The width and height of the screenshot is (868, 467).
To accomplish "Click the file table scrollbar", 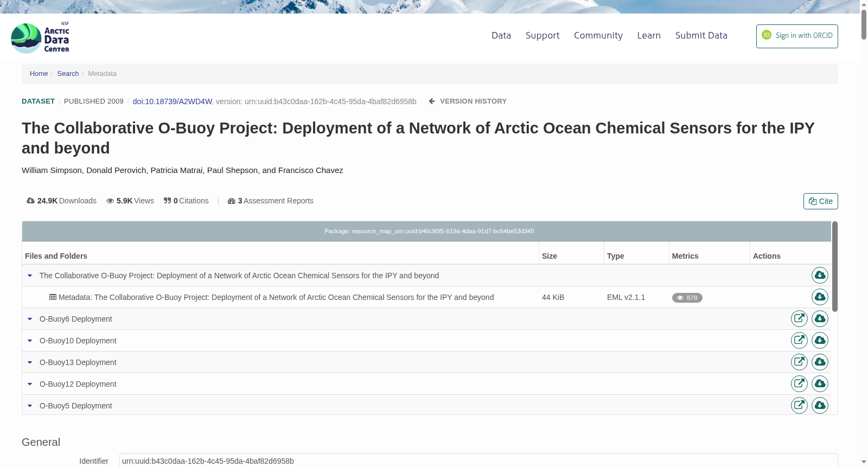I will tap(835, 266).
